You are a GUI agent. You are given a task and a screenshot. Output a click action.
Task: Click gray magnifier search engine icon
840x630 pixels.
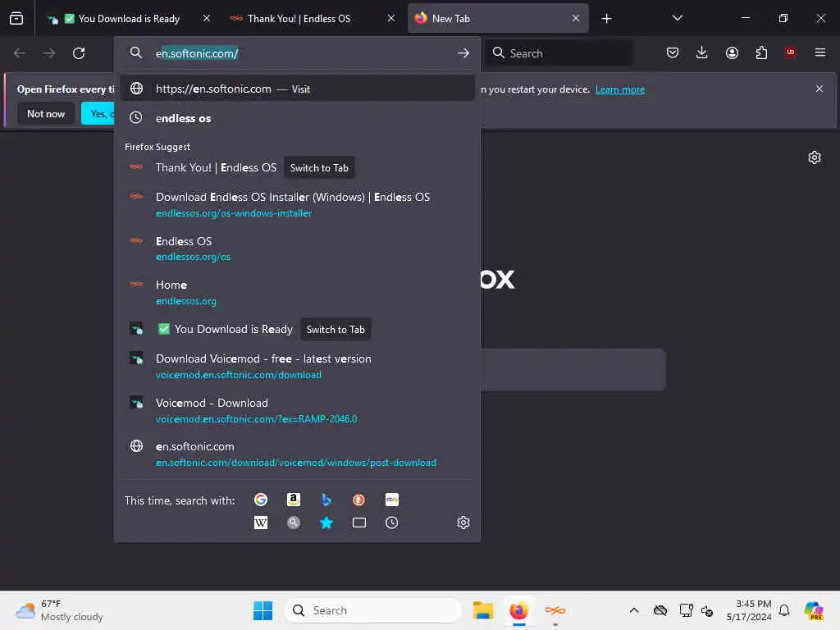pyautogui.click(x=293, y=523)
